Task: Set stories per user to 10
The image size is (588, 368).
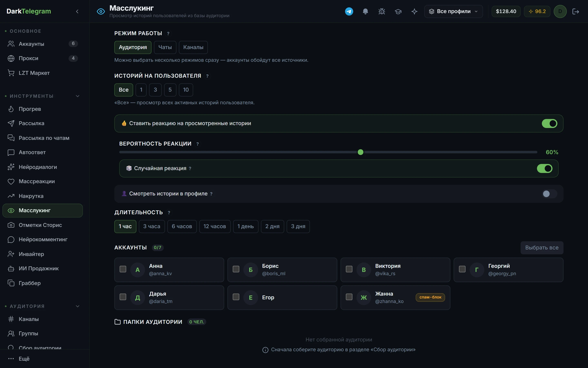Action: (x=186, y=90)
